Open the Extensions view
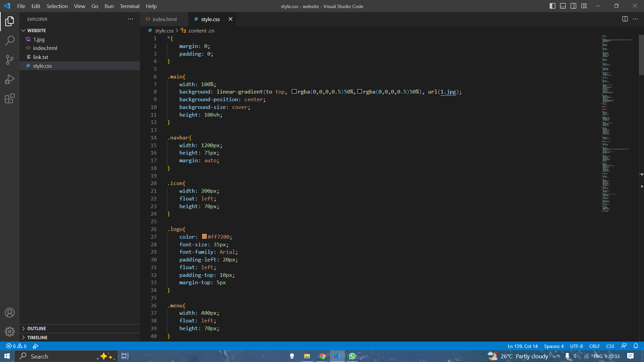This screenshot has width=644, height=362. pyautogui.click(x=10, y=98)
